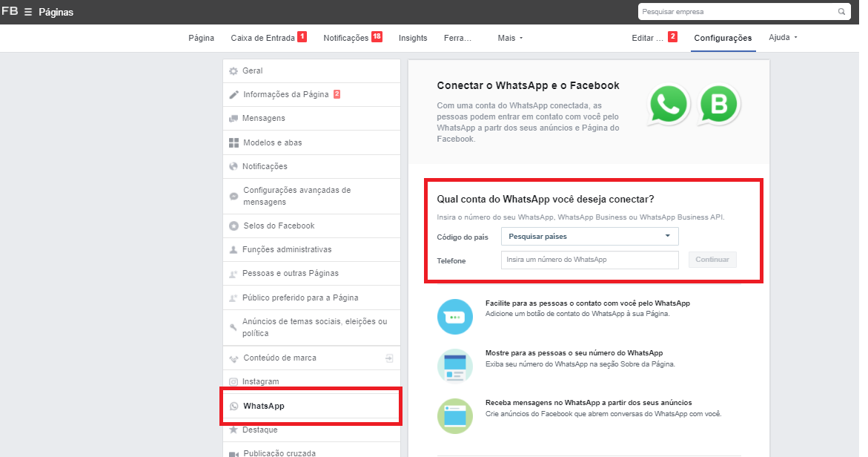Image resolution: width=868 pixels, height=457 pixels.
Task: Open Modelos e abas settings
Action: [311, 143]
